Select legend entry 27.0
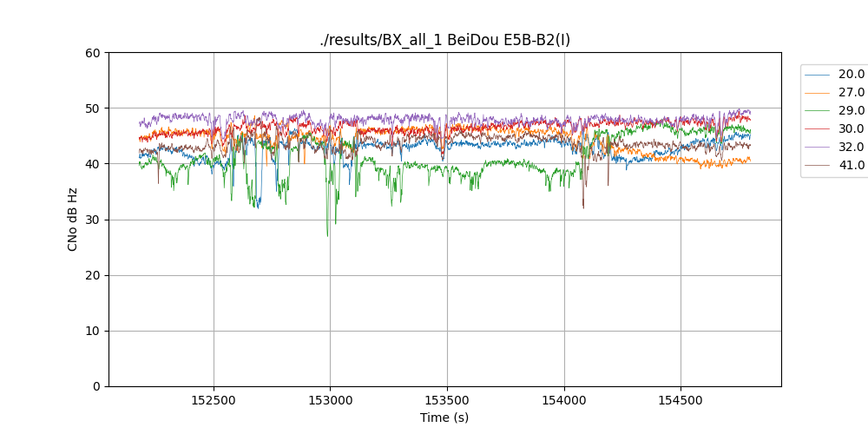This screenshot has height=434, width=868. 851,92
